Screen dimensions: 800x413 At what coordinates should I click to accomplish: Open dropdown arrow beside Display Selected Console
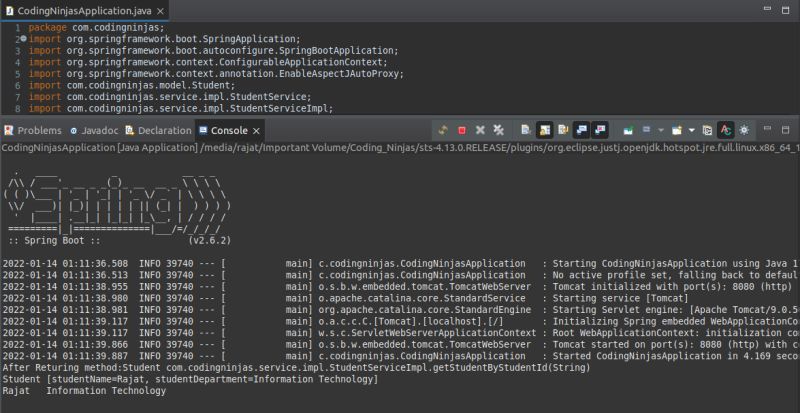[x=661, y=130]
